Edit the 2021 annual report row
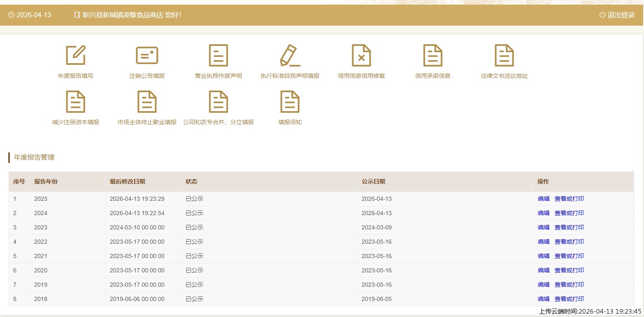This screenshot has height=317, width=644. [x=544, y=256]
